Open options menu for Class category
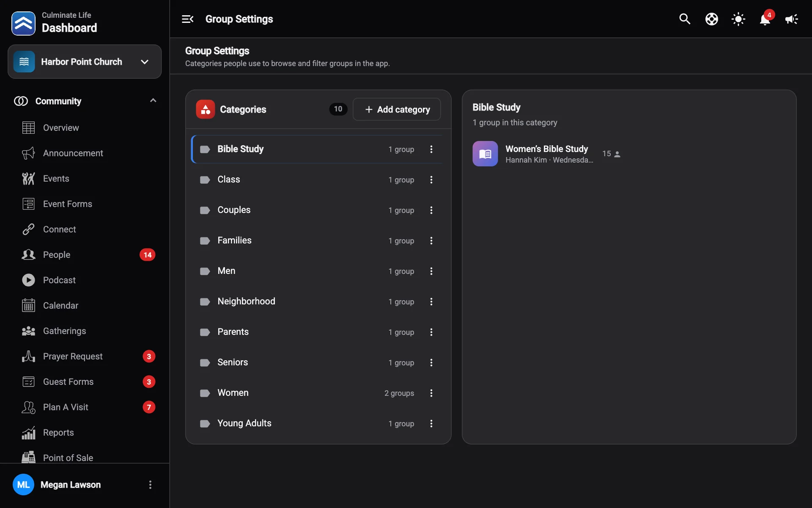The height and width of the screenshot is (508, 812). tap(431, 179)
